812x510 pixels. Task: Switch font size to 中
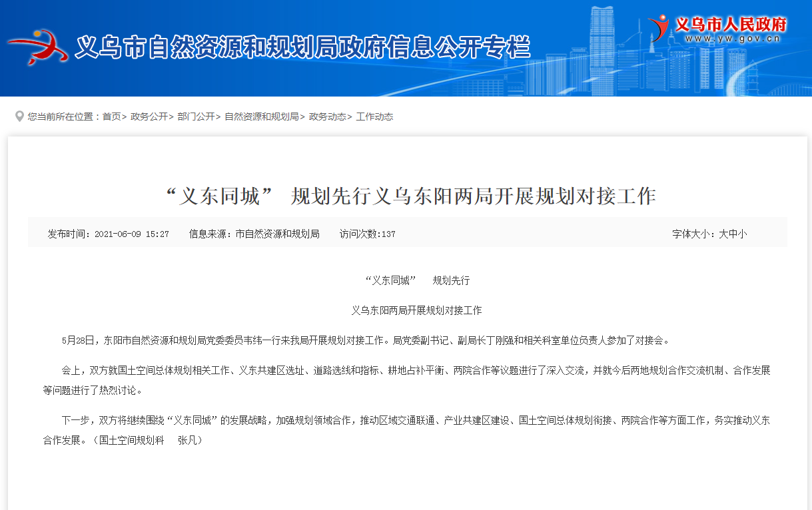[733, 234]
